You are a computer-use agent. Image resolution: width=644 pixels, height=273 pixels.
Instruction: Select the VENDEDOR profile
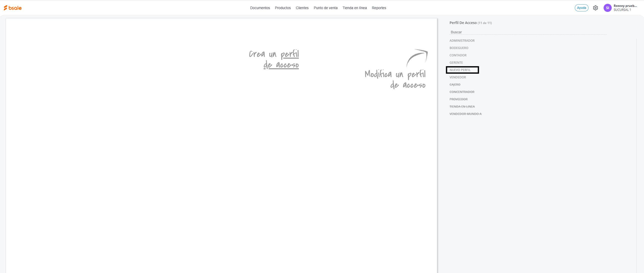(x=457, y=77)
